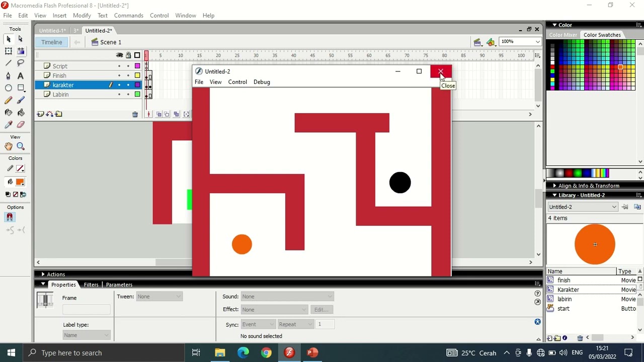Toggle outline color box of Finish layer
This screenshot has height=362, width=644.
click(137, 75)
